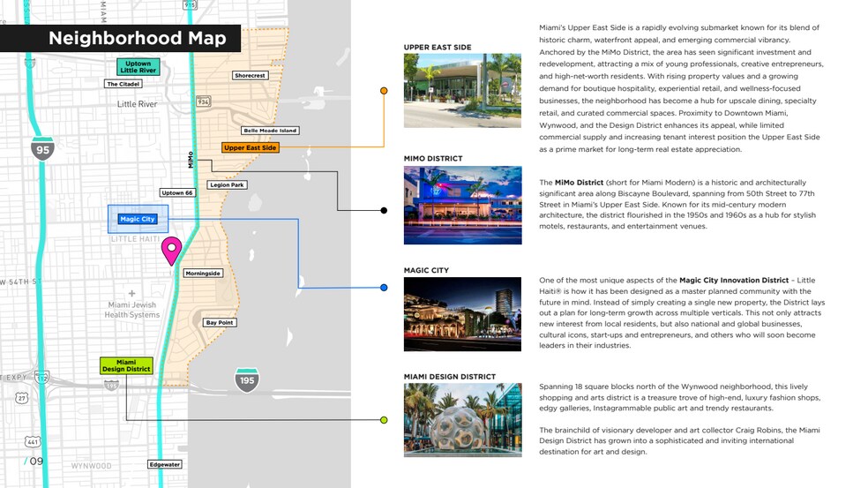
Task: Click the MAGIC CITY heading
Action: point(426,270)
